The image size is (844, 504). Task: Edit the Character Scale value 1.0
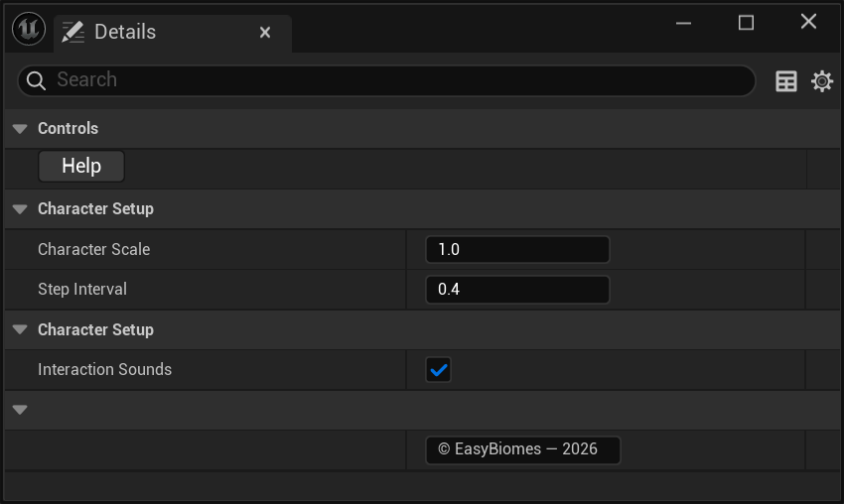point(517,250)
